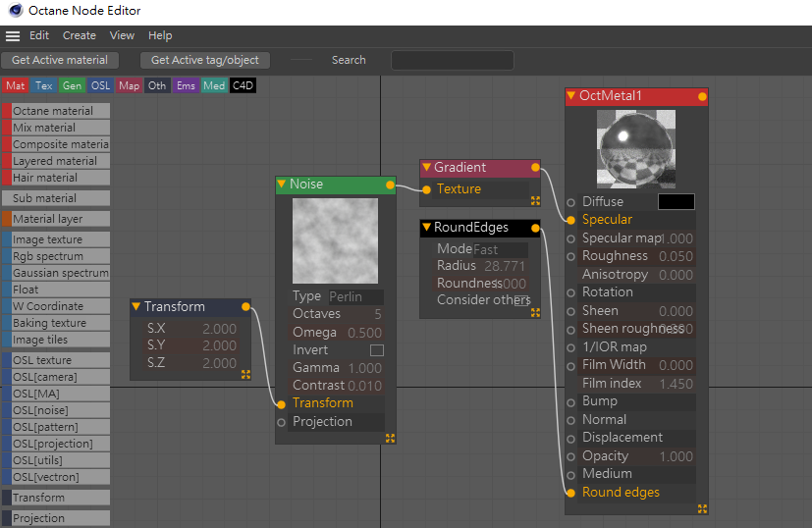Toggle the Med filter for the node list
The image size is (812, 528).
point(214,85)
